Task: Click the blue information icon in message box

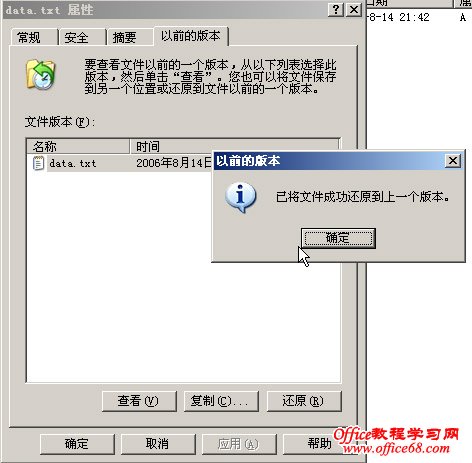Action: (240, 197)
